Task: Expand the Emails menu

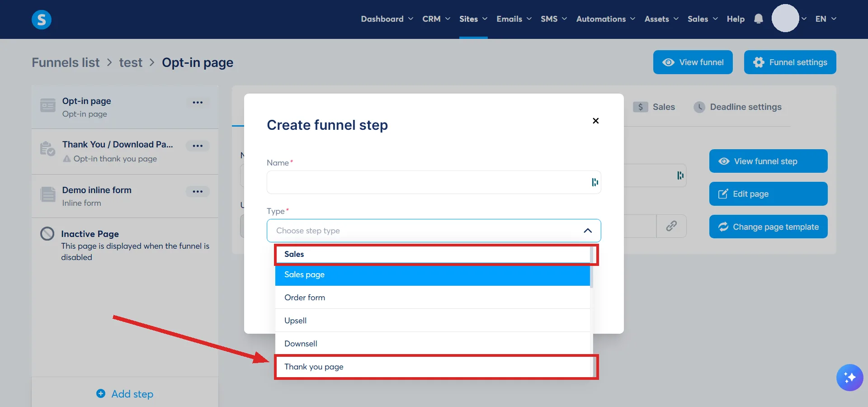Action: click(x=514, y=19)
